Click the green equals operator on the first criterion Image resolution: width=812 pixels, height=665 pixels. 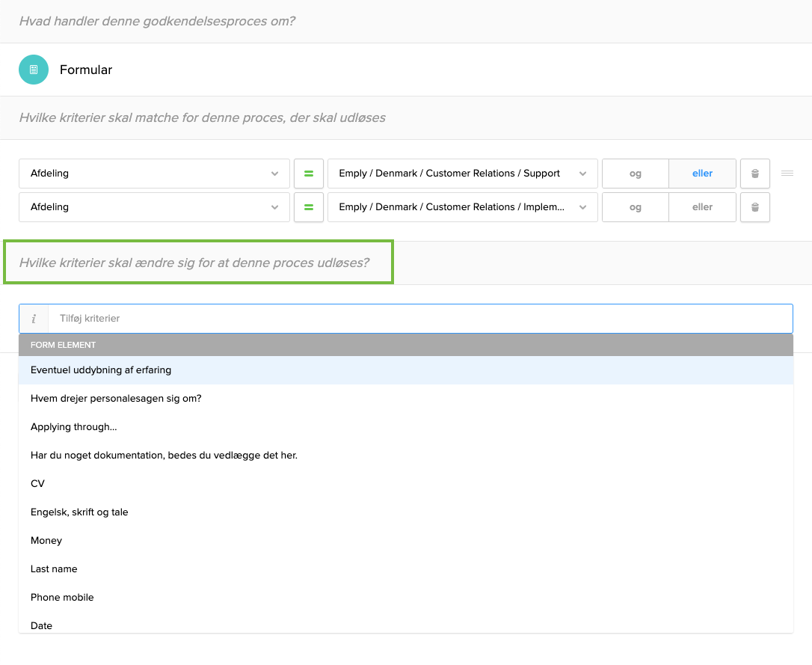[x=308, y=173]
